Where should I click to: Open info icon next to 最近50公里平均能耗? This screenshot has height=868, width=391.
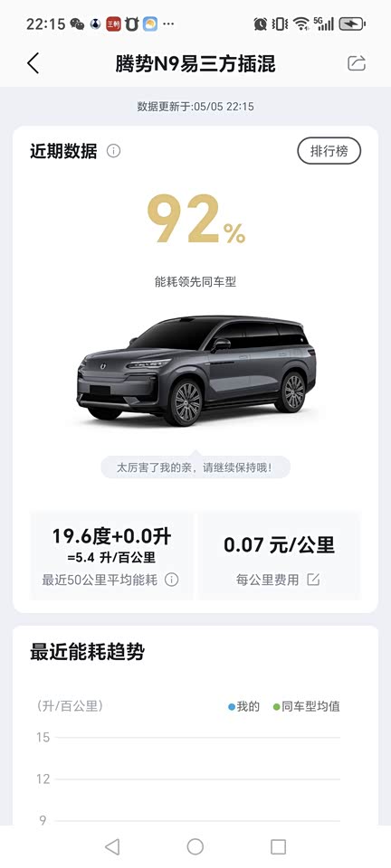coord(172,580)
